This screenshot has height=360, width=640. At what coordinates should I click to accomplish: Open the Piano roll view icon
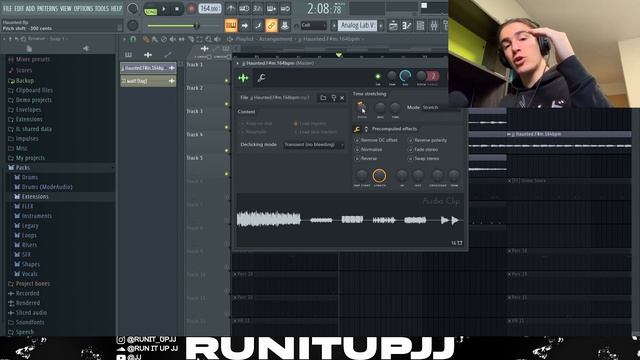click(x=407, y=26)
